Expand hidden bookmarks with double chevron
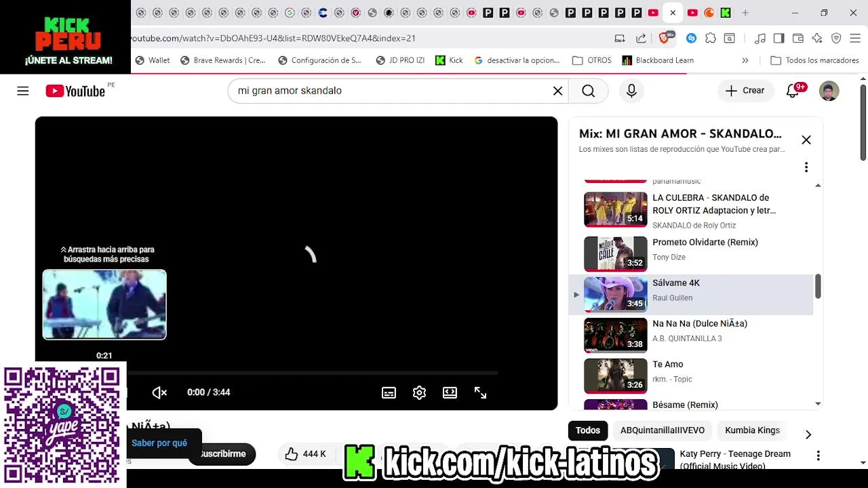 pyautogui.click(x=745, y=60)
